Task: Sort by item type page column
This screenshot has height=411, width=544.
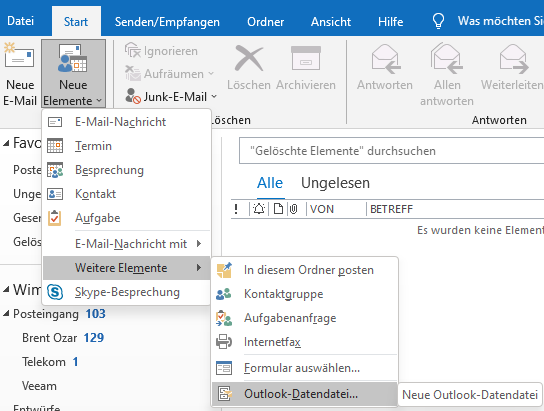Action: (x=278, y=209)
